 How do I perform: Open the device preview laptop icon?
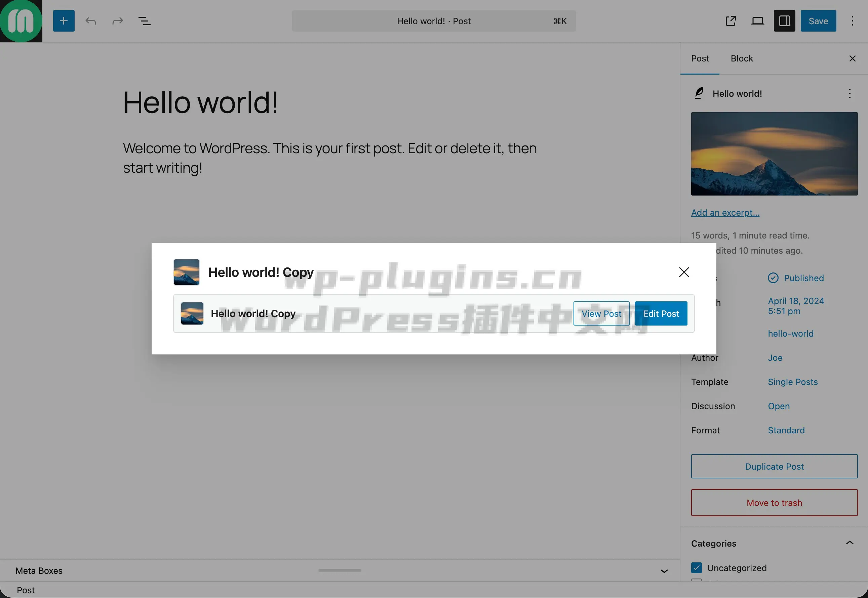point(757,21)
